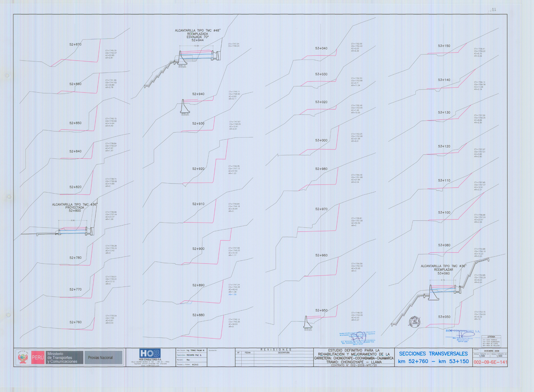Image resolution: width=534 pixels, height=392 pixels.
Task: Click the 10.58 dimension at section 52+944
Action: click(196, 46)
